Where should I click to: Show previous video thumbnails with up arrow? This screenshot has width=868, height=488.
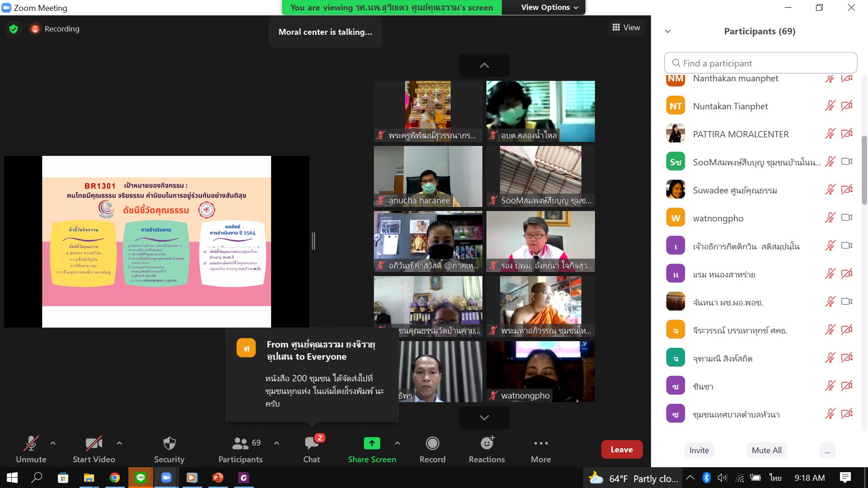[484, 66]
